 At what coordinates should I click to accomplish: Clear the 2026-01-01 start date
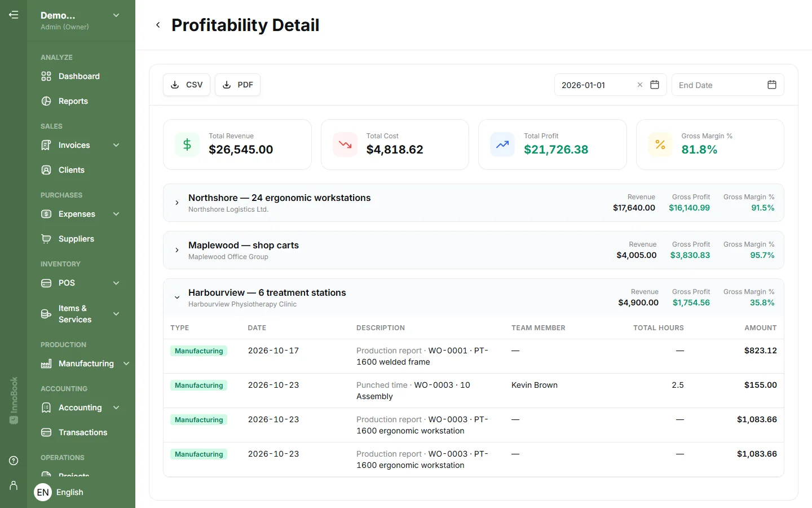click(640, 85)
